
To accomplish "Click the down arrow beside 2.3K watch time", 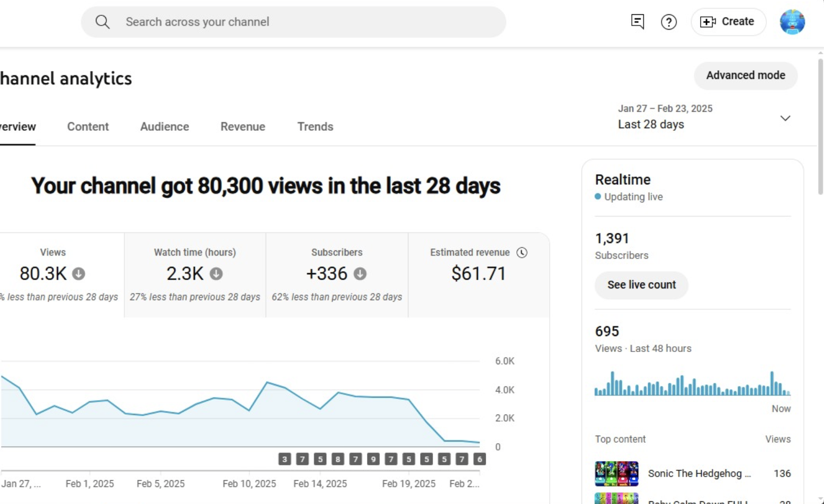I will (216, 274).
